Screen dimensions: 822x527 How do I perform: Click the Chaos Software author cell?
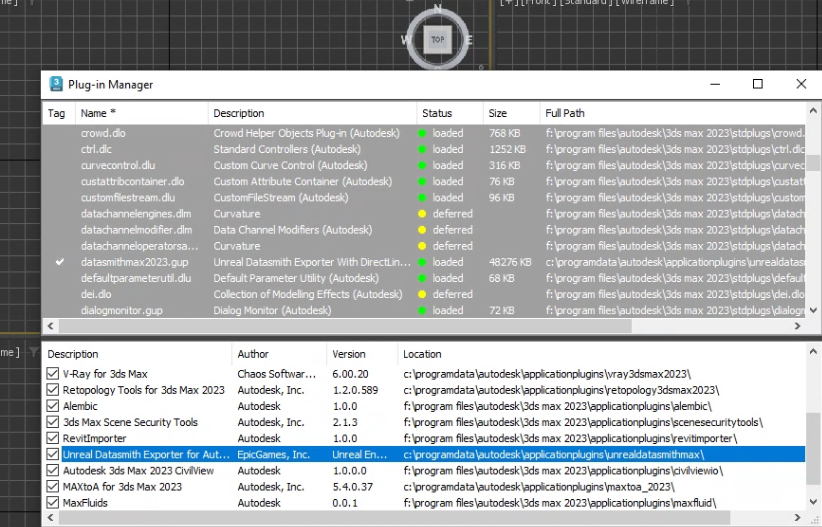[x=277, y=374]
